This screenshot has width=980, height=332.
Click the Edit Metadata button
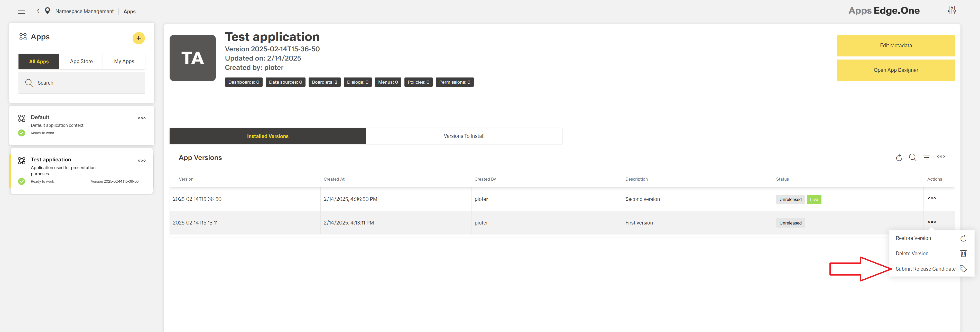(x=896, y=45)
